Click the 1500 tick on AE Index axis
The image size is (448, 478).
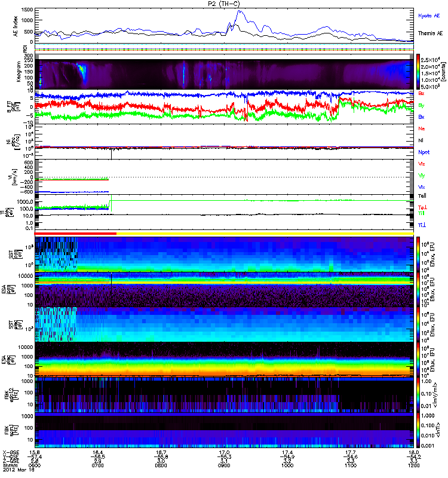[x=27, y=10]
